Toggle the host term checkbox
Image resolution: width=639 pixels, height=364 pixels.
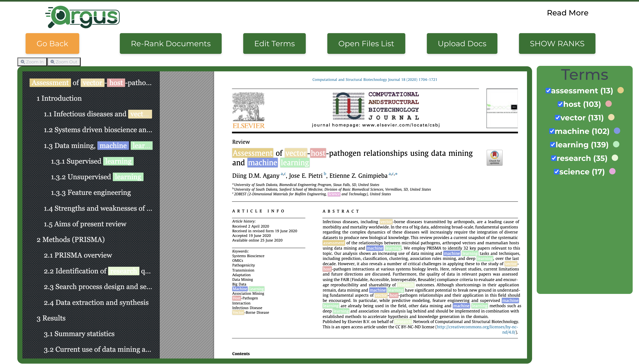pyautogui.click(x=560, y=104)
